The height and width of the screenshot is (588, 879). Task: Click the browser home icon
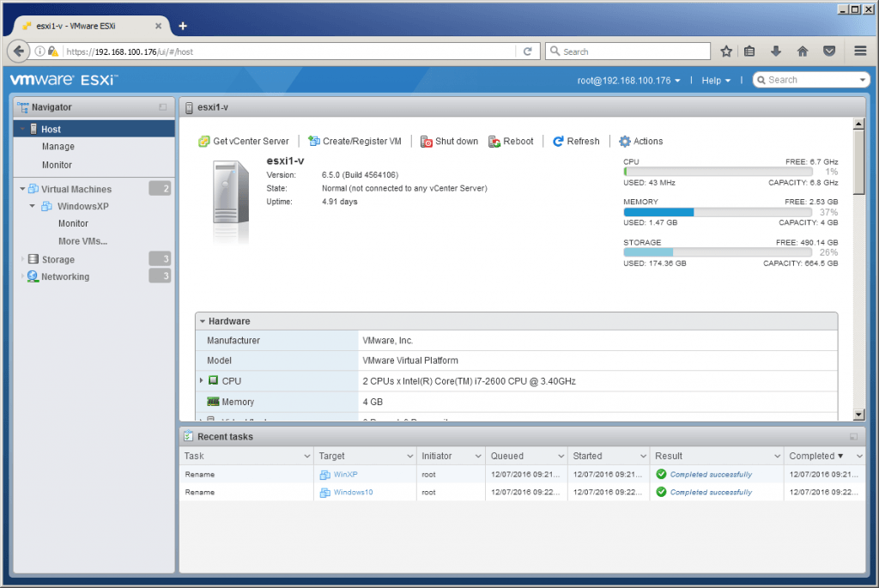pyautogui.click(x=803, y=51)
